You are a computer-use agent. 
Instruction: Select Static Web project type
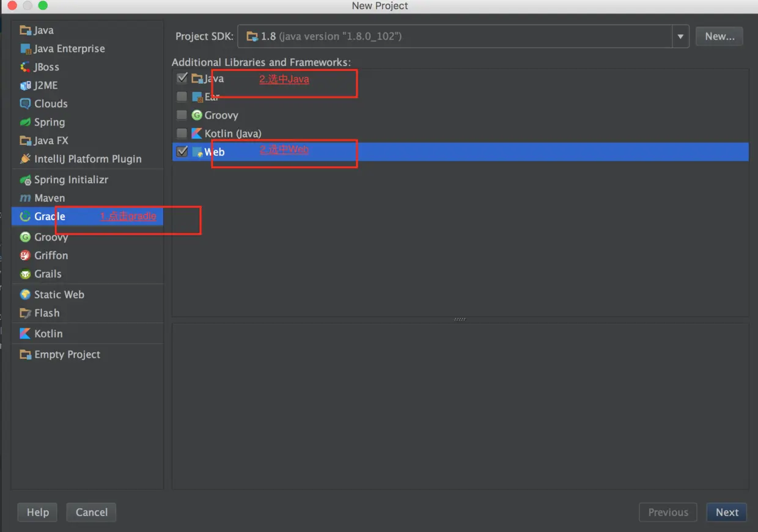pos(87,295)
